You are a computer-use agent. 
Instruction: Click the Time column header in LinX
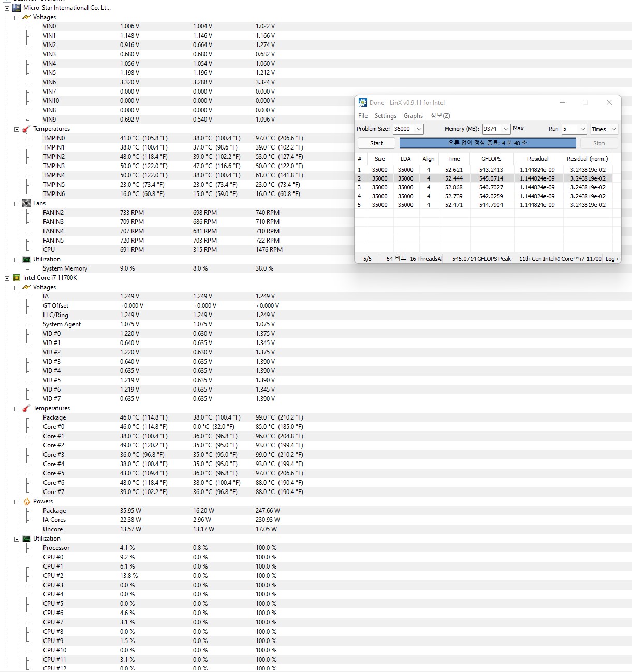(454, 159)
